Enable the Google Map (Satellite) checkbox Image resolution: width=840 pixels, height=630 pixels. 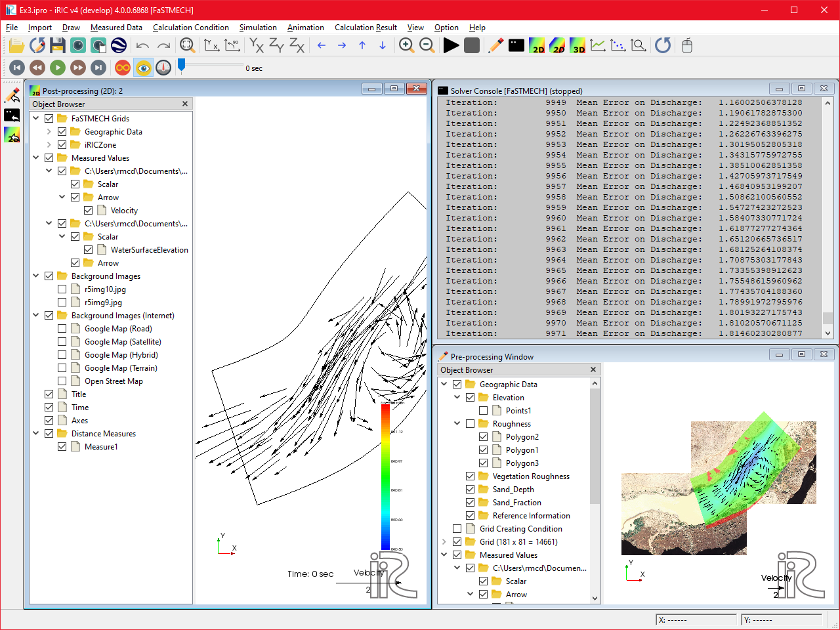62,342
